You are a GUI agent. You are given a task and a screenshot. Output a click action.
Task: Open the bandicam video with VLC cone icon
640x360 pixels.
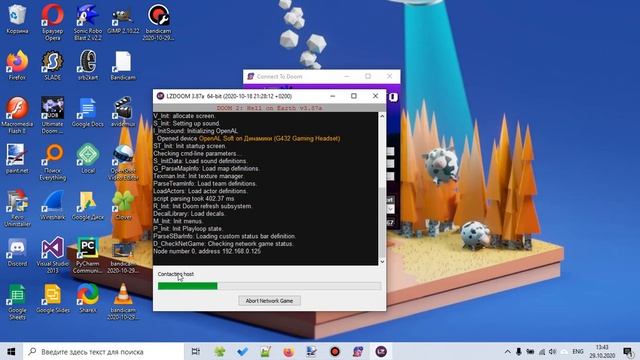click(x=123, y=302)
